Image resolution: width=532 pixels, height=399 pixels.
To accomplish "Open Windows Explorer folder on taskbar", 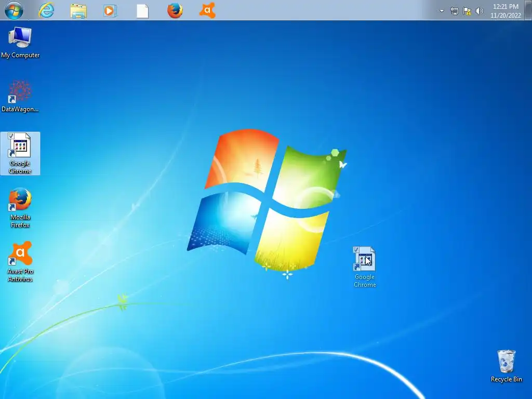I will [x=78, y=10].
